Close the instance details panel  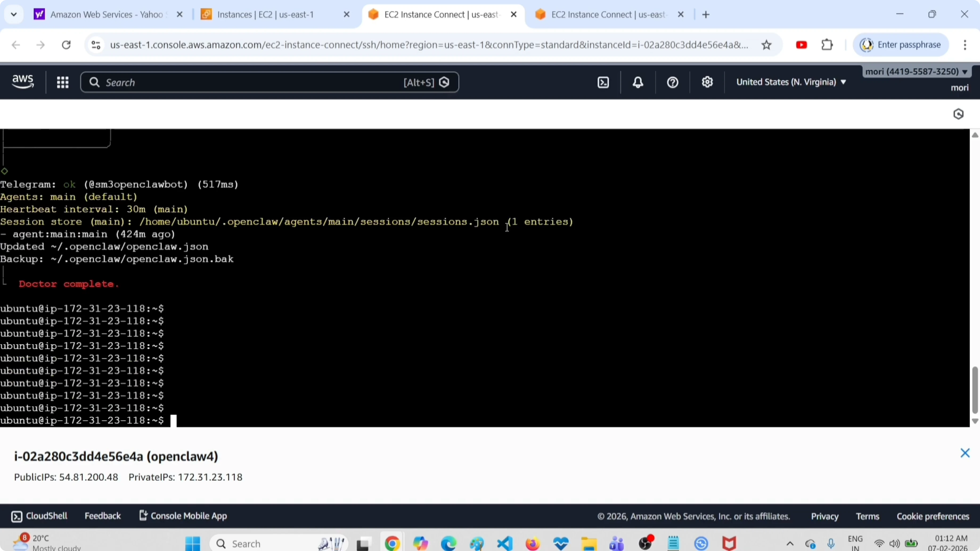(x=965, y=453)
